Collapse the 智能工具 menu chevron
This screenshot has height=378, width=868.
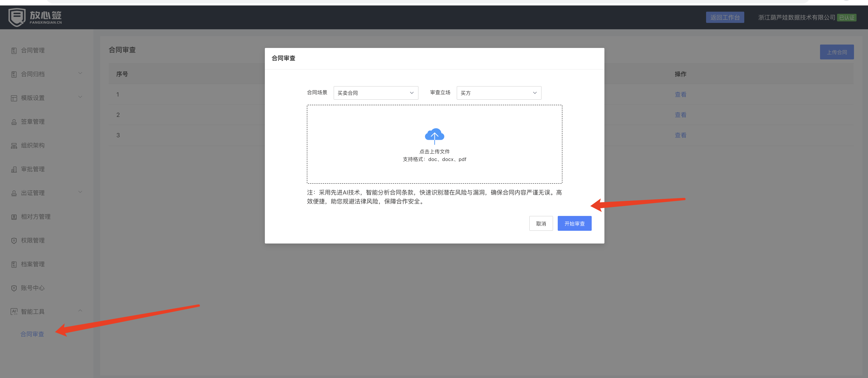80,311
